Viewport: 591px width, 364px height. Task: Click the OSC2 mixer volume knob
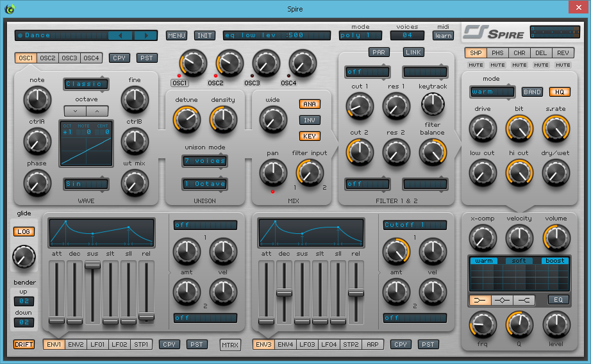(229, 63)
